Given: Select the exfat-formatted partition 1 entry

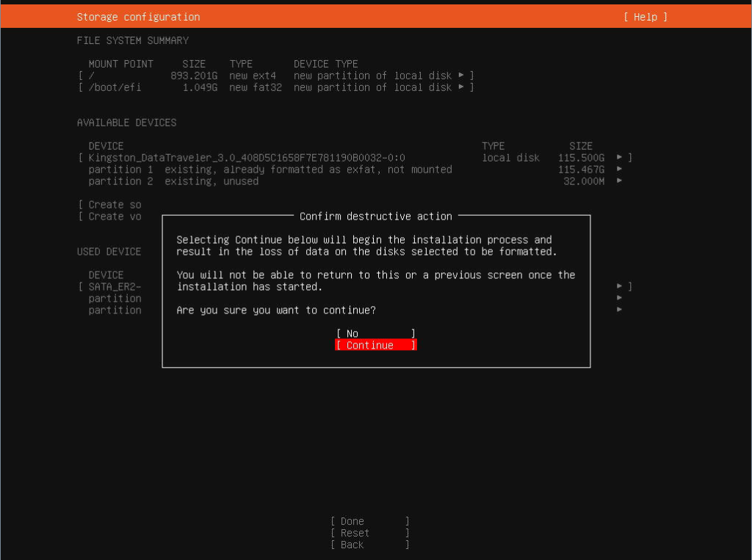Looking at the screenshot, I should [x=270, y=170].
